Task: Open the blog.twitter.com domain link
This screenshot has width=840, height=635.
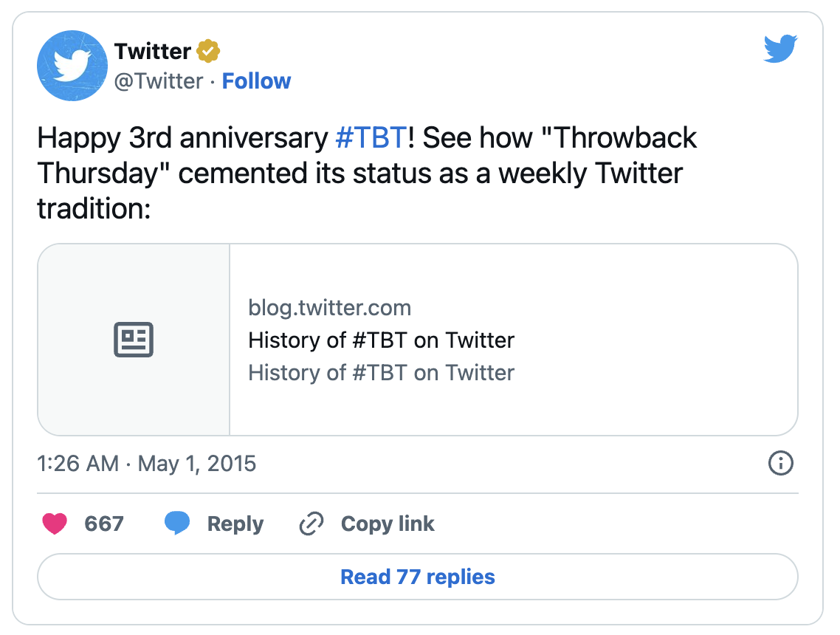Action: point(329,308)
